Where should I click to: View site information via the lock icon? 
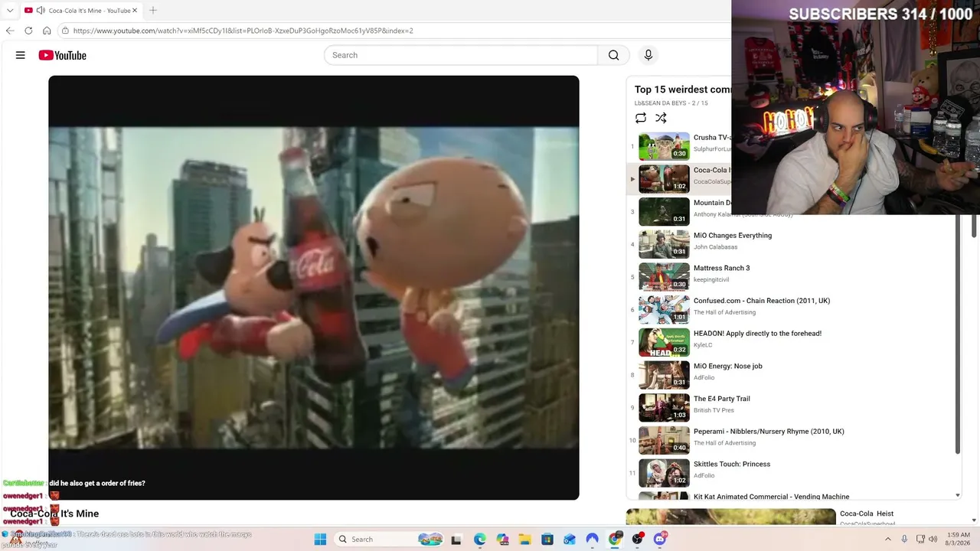pyautogui.click(x=66, y=31)
